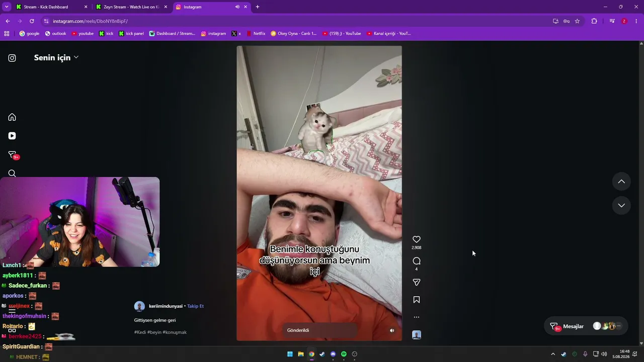The width and height of the screenshot is (644, 362).
Task: Open the "kick panel" bookmark
Action: coord(131,34)
